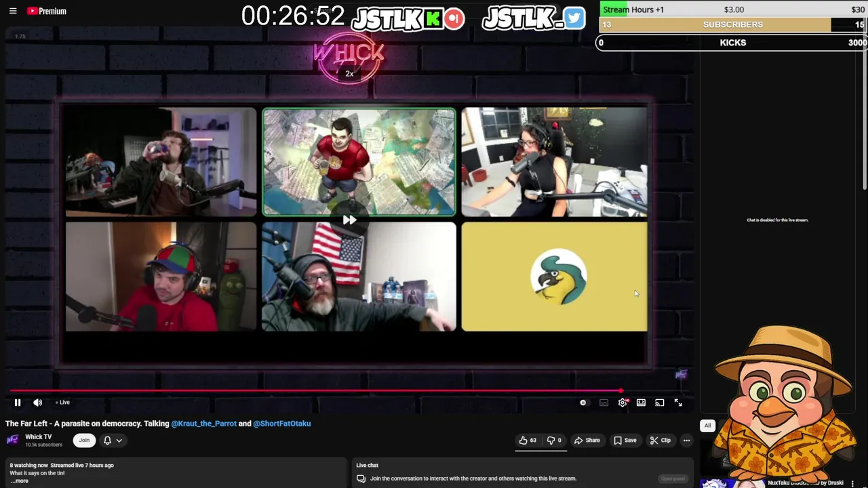Open notification bell dropdown

click(x=113, y=441)
